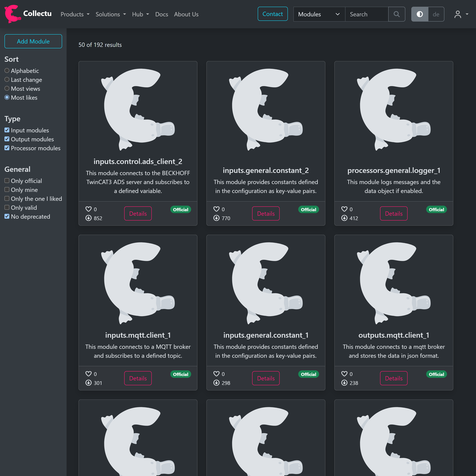This screenshot has width=476, height=476.
Task: Click inputs.control.ads_client_2 title
Action: [x=138, y=161]
